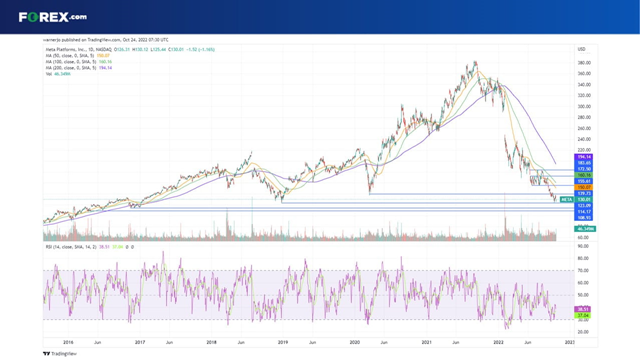Click the blue 139.73 price label
The image size is (640, 360).
pos(583,193)
